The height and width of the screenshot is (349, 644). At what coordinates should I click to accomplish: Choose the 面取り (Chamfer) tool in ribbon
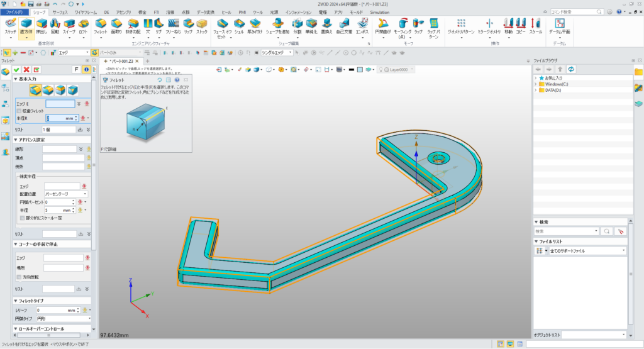click(116, 23)
